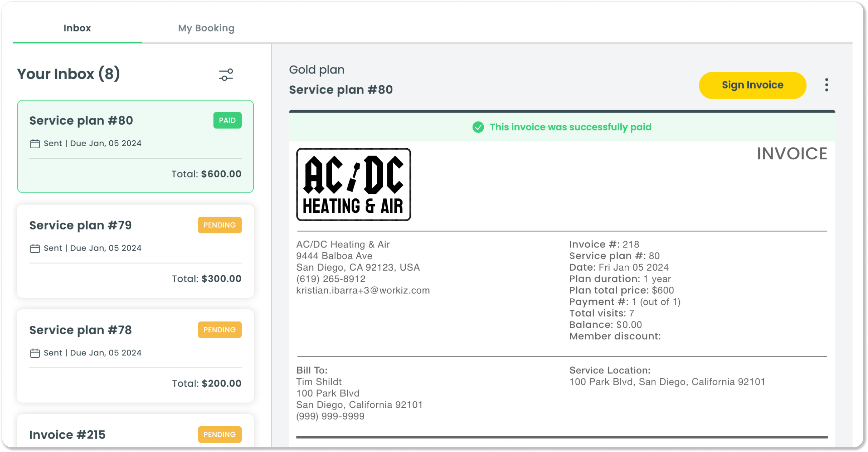
Task: Click the PENDING badge on Service plan #78
Action: [220, 330]
